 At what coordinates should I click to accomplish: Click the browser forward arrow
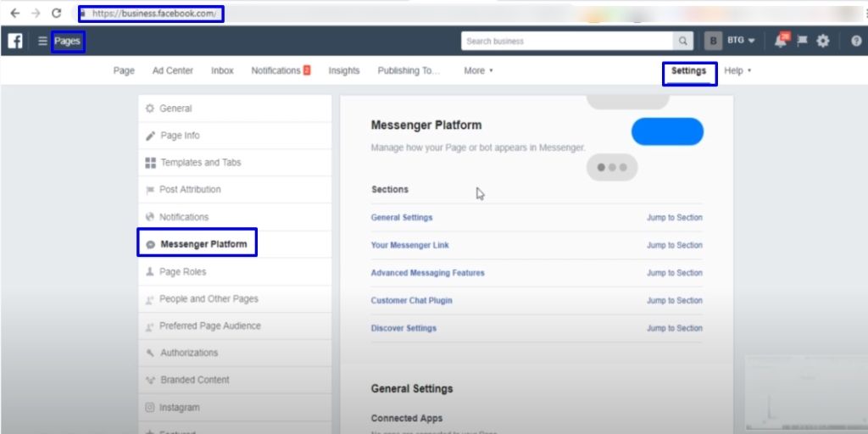(x=36, y=14)
